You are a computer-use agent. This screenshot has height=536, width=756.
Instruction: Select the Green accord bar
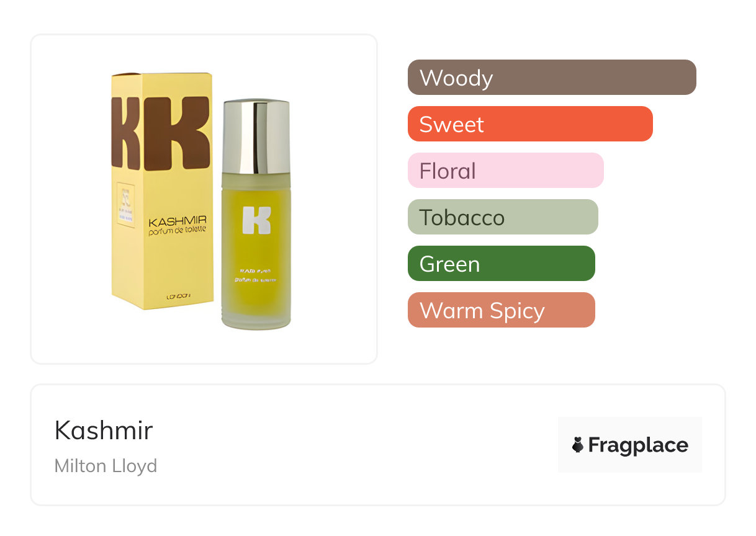[502, 264]
